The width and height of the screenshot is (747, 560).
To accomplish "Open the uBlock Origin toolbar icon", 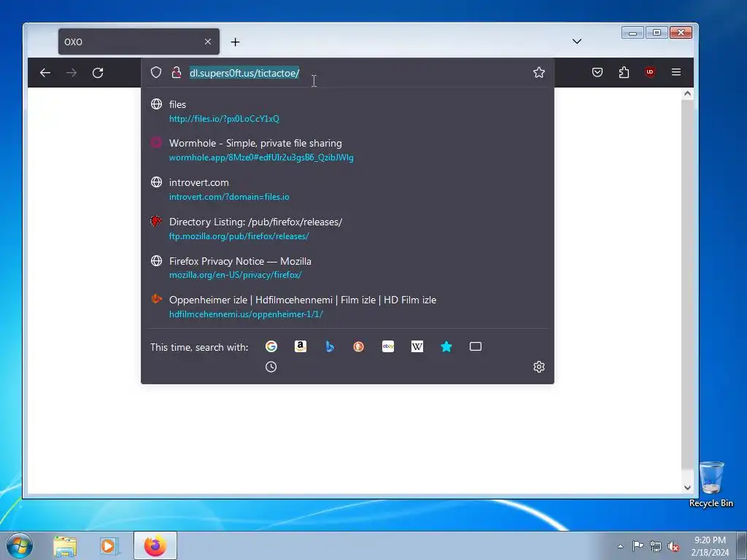I will (650, 72).
